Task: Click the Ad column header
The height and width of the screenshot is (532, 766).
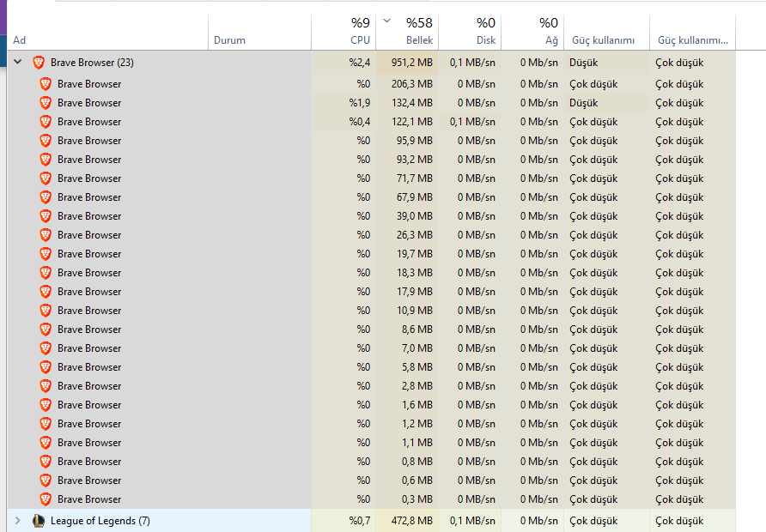Action: click(19, 39)
